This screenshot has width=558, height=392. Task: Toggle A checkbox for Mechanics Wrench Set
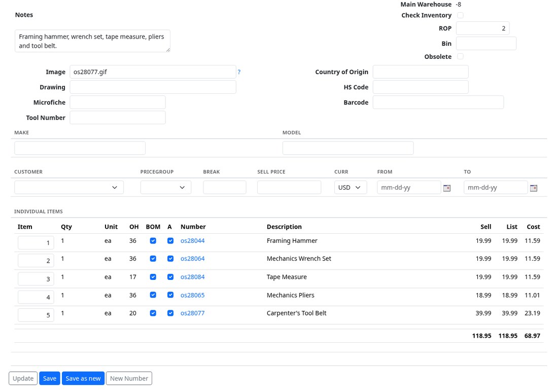170,259
